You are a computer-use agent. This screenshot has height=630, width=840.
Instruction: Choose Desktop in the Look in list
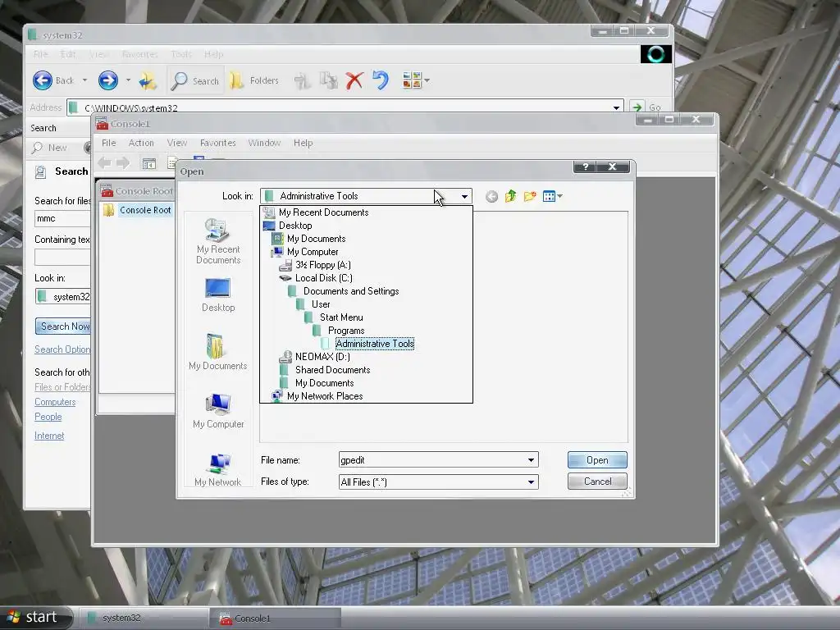(x=295, y=226)
